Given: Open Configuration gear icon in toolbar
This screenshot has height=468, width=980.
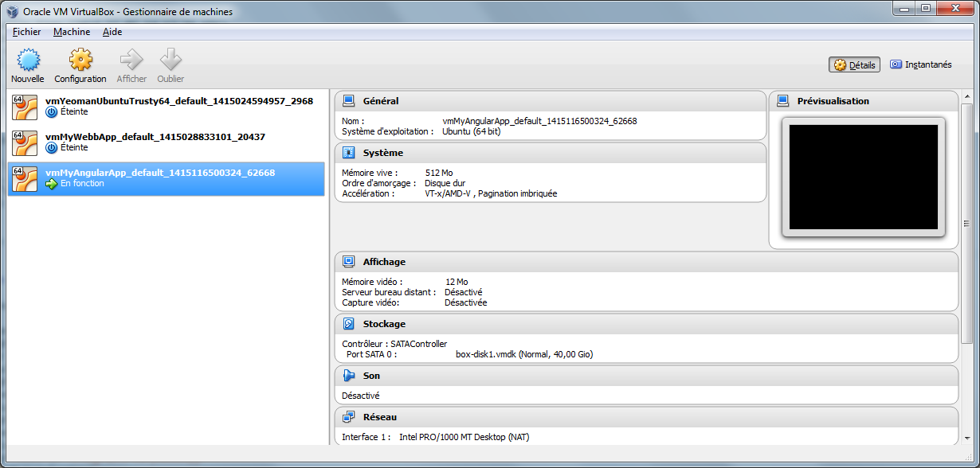Looking at the screenshot, I should pyautogui.click(x=80, y=60).
